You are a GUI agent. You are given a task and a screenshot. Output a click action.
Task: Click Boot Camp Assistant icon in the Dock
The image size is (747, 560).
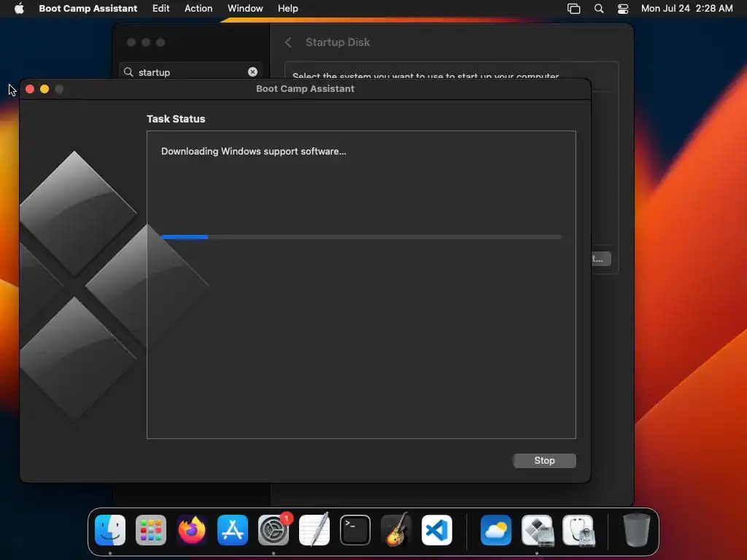coord(537,530)
